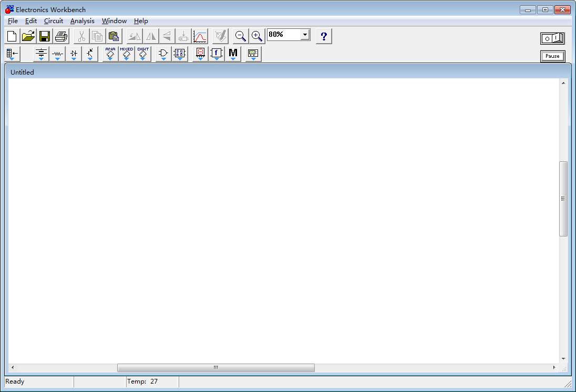Click the Cut scissors icon
This screenshot has width=576, height=392.
(x=81, y=36)
